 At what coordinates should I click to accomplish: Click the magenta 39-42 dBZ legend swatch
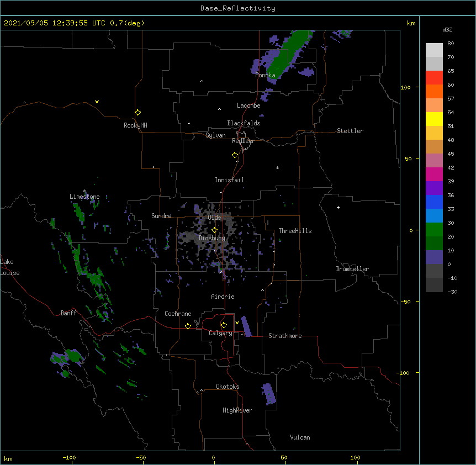click(x=434, y=174)
